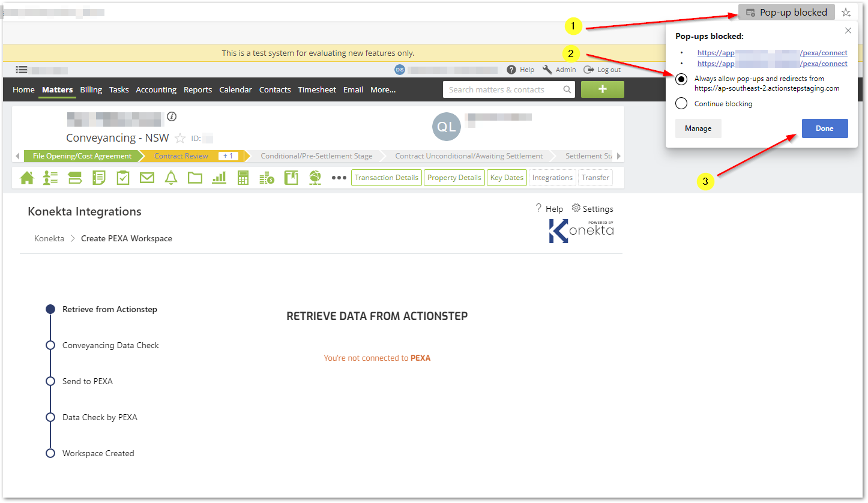The height and width of the screenshot is (503, 868).
Task: Select Contract Unconditional/Awaiting Settlement stage
Action: tap(469, 156)
